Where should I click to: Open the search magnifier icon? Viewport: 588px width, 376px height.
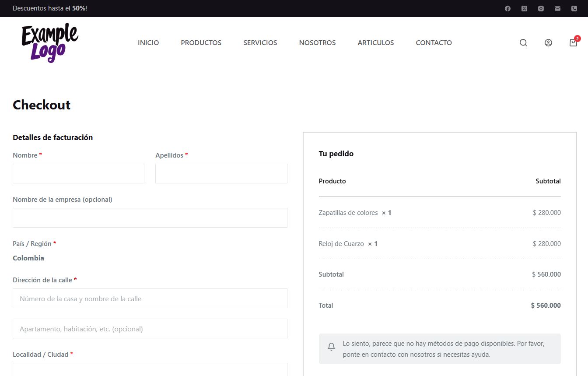(x=523, y=42)
